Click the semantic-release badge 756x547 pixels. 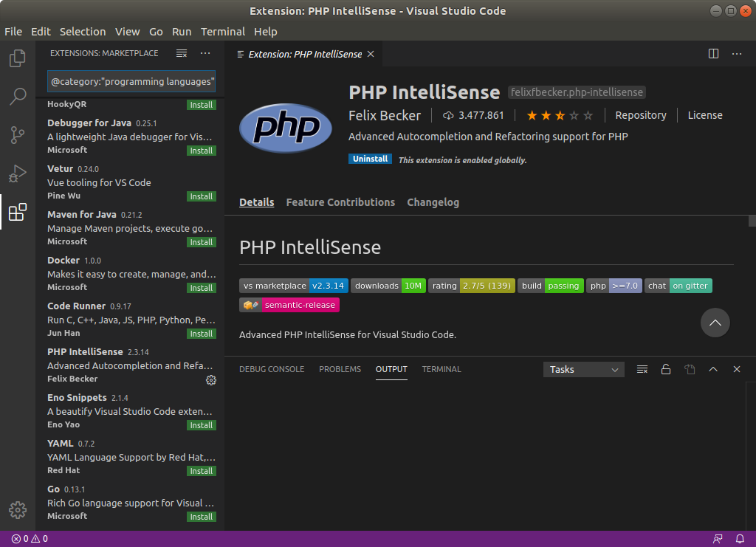pyautogui.click(x=289, y=305)
